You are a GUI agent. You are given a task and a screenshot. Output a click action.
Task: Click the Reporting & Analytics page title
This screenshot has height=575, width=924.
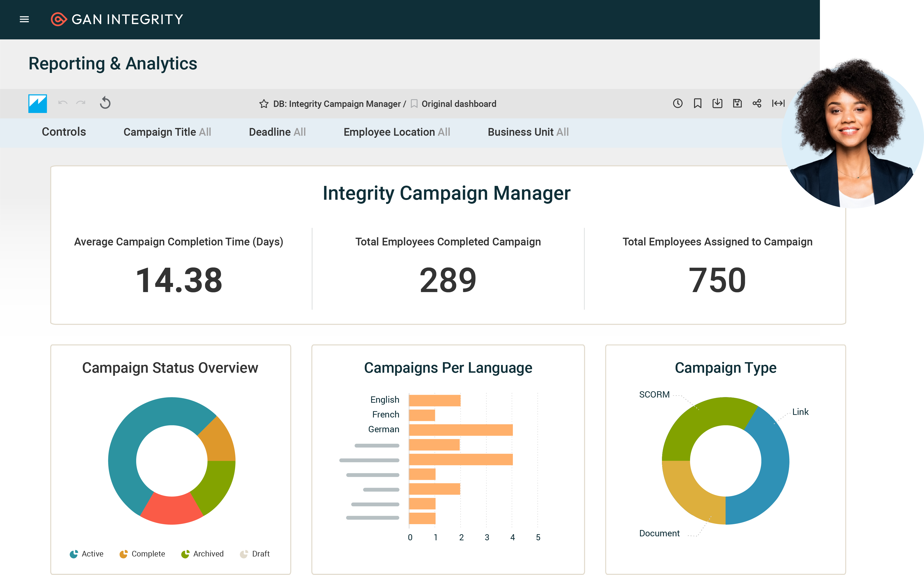(113, 64)
